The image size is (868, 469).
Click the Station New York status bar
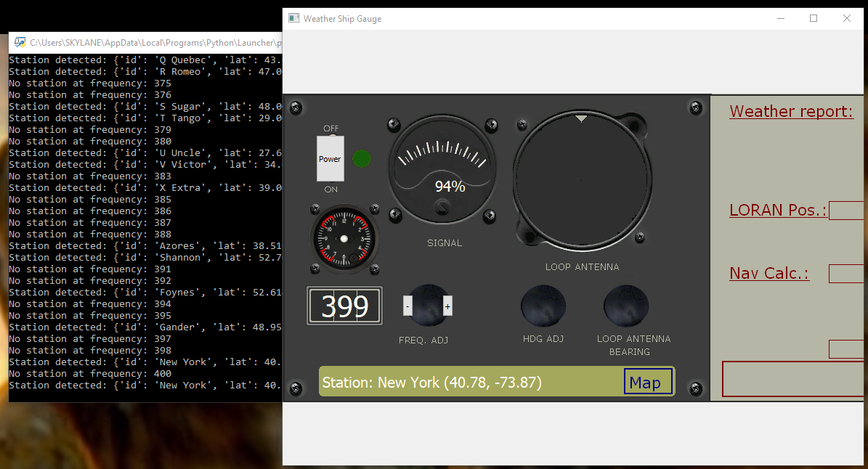click(465, 383)
